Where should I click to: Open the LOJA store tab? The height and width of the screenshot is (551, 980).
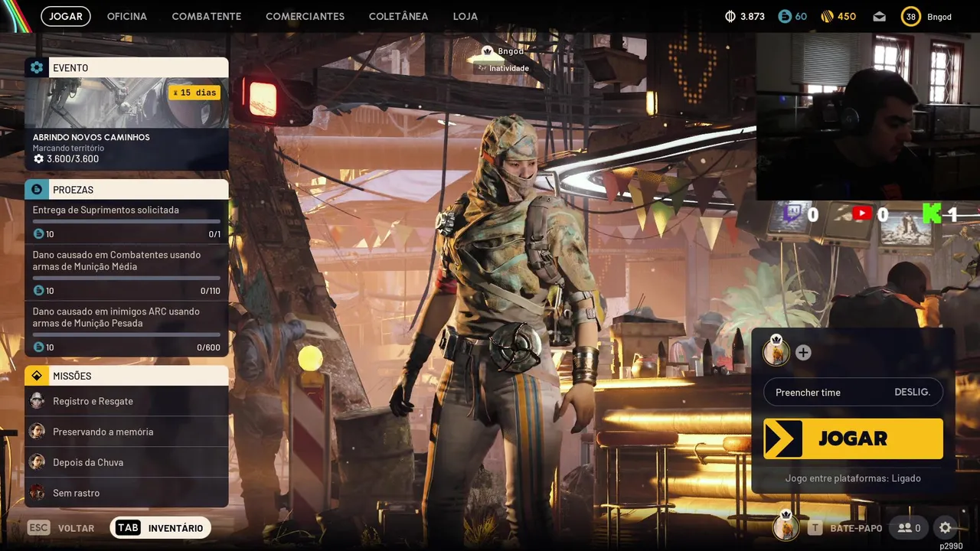[465, 16]
